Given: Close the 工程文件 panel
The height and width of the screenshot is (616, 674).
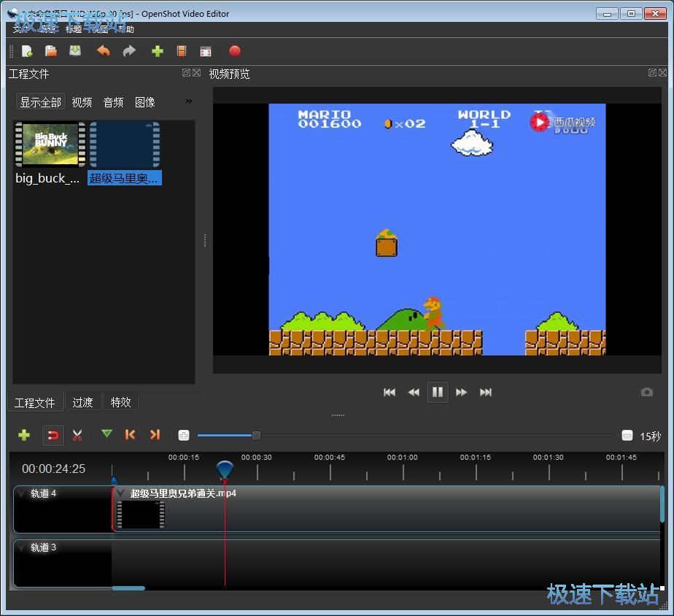Looking at the screenshot, I should click(x=197, y=73).
